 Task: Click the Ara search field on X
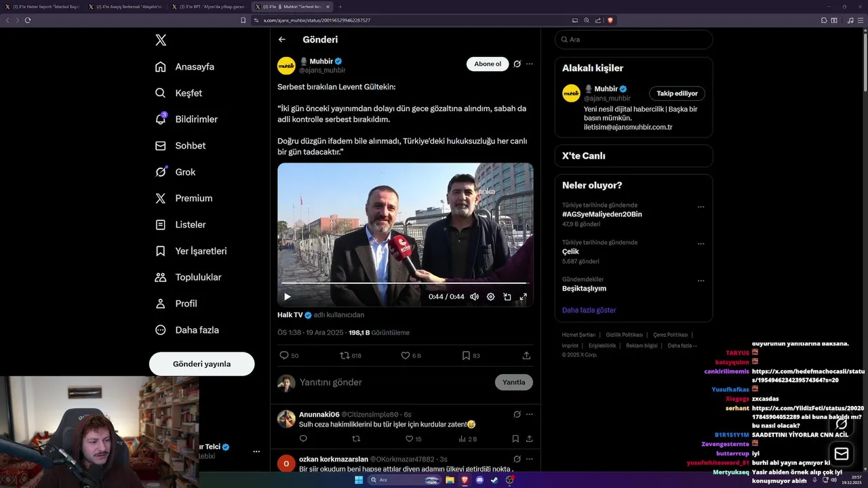634,39
